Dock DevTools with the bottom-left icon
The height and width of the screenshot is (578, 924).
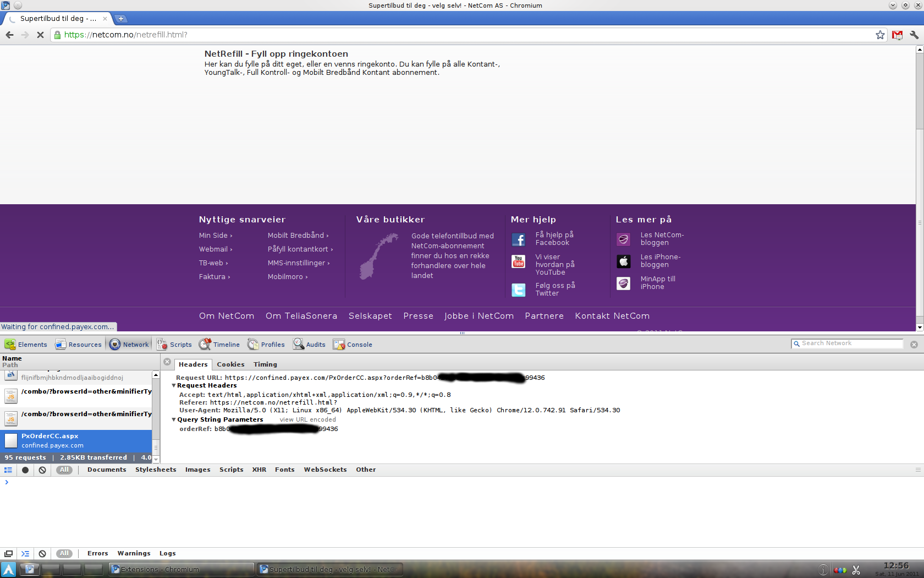pos(8,554)
